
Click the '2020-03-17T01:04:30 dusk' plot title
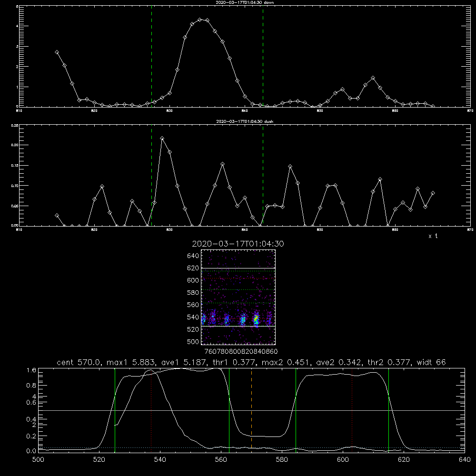click(x=245, y=121)
